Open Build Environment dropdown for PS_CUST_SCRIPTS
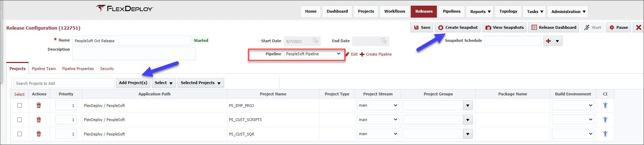 coord(573,120)
